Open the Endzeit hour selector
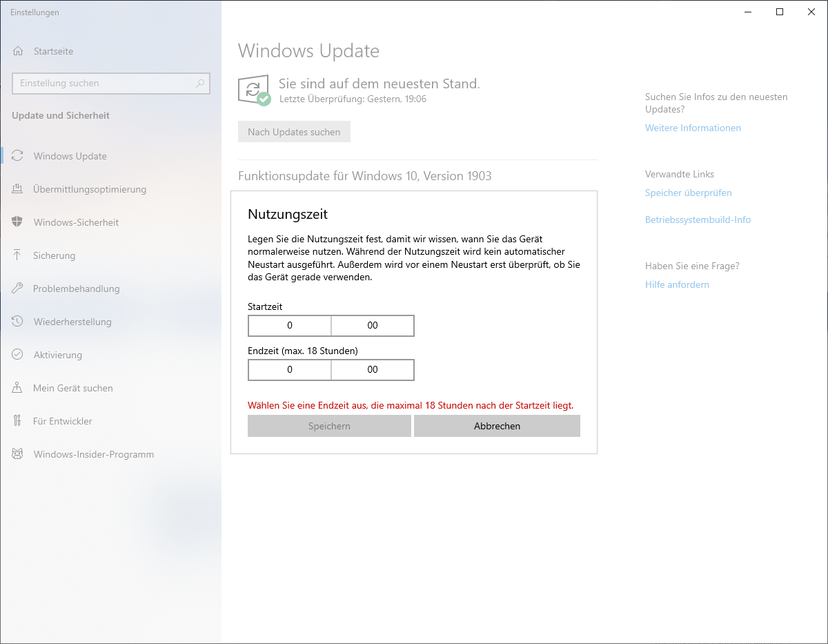The width and height of the screenshot is (828, 644). [290, 369]
